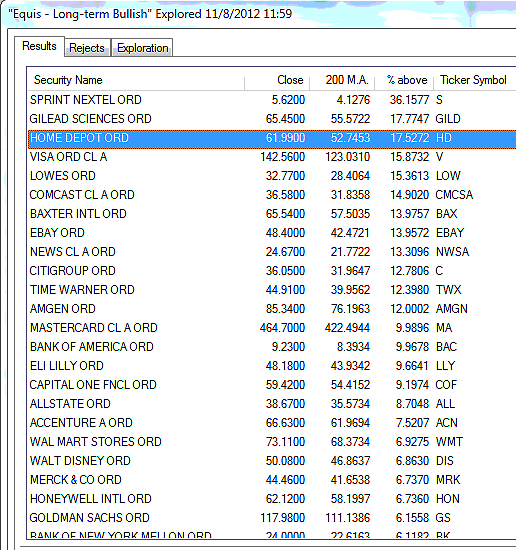Sort by 200 M.A. column header

pos(342,80)
